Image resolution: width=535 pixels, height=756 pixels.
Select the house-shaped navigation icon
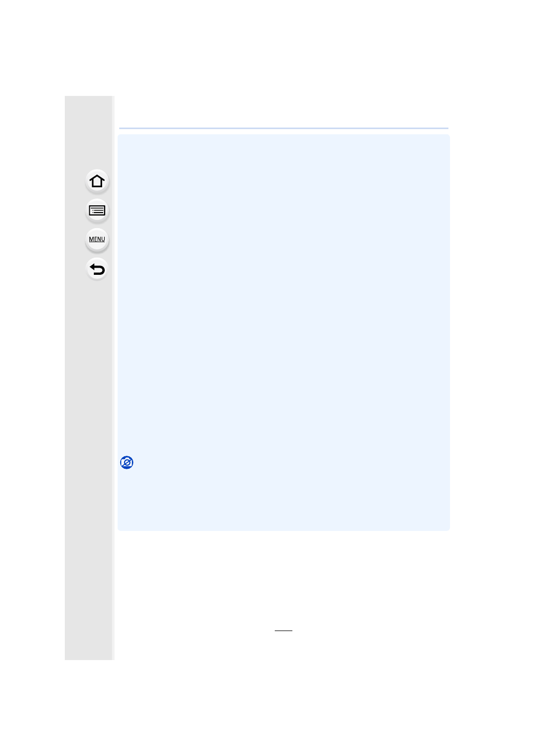click(x=97, y=181)
